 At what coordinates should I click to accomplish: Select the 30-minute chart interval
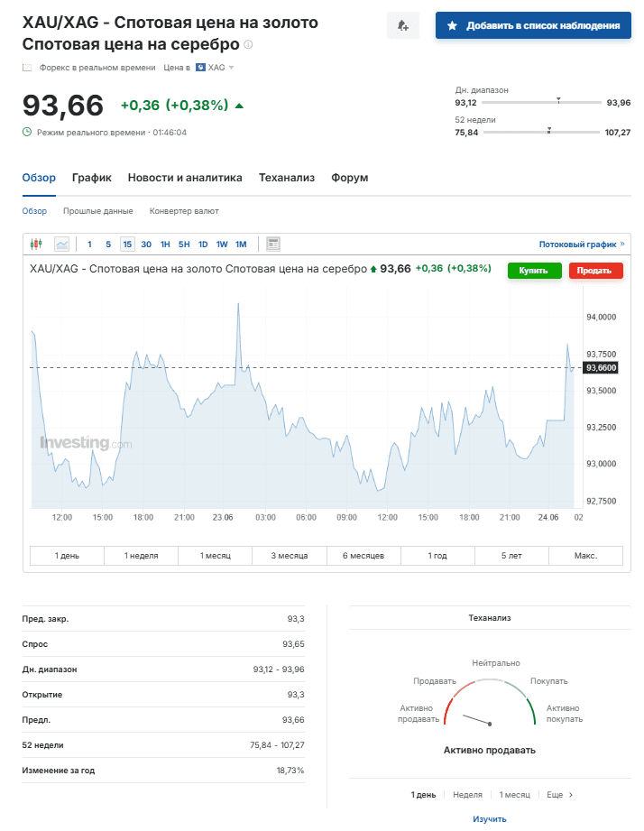click(146, 244)
